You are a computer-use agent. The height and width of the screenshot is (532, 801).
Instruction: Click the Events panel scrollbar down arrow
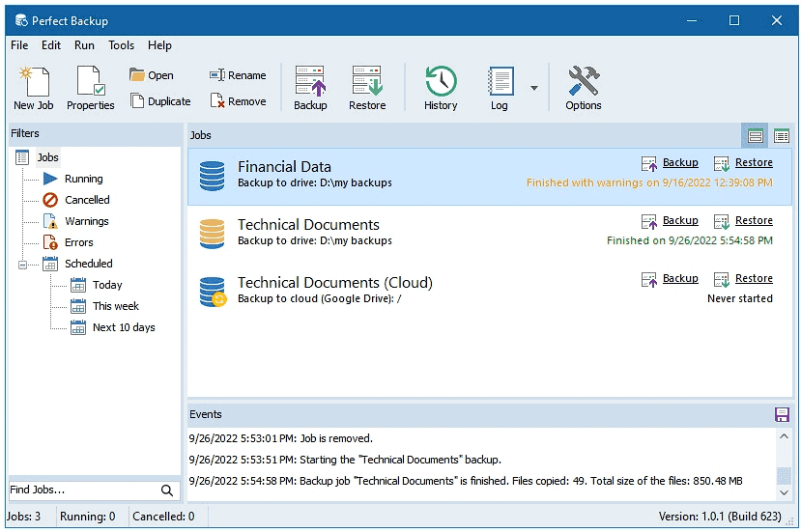784,492
